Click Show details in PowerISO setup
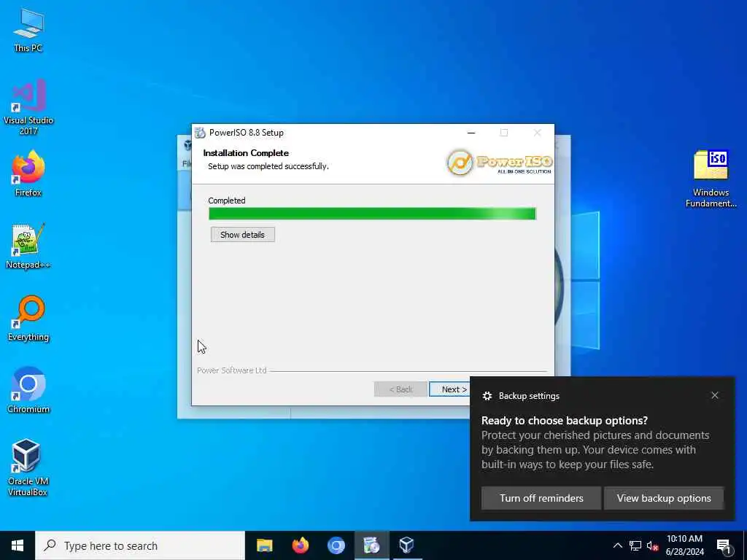This screenshot has width=747, height=560. tap(242, 235)
